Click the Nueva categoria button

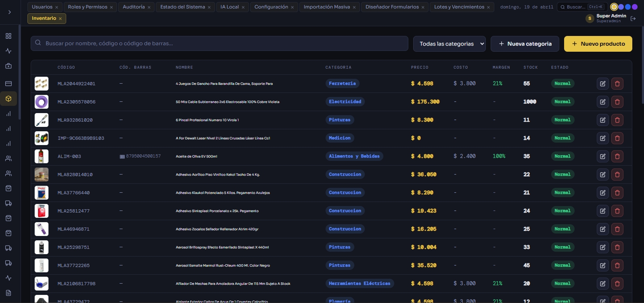pos(525,44)
